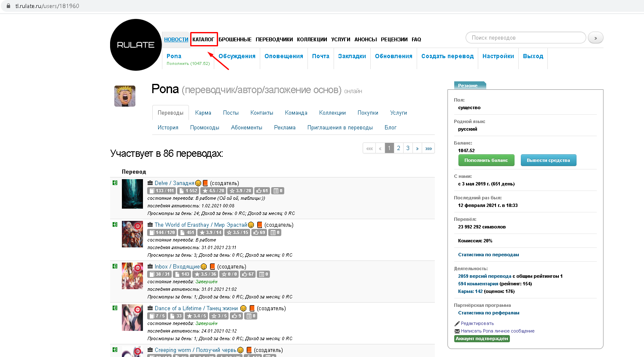Click the pencil icon beside Редактировать
The image size is (644, 357).
pyautogui.click(x=457, y=324)
